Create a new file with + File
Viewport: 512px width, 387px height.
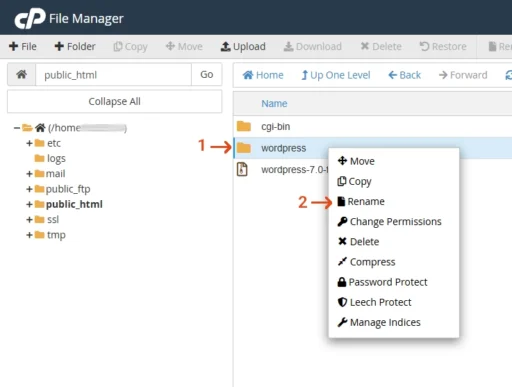point(23,46)
